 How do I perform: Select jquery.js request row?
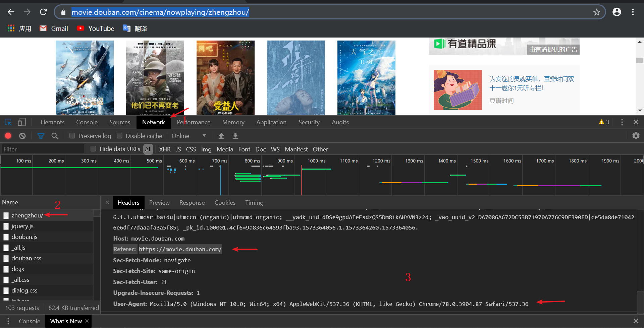[x=47, y=226]
